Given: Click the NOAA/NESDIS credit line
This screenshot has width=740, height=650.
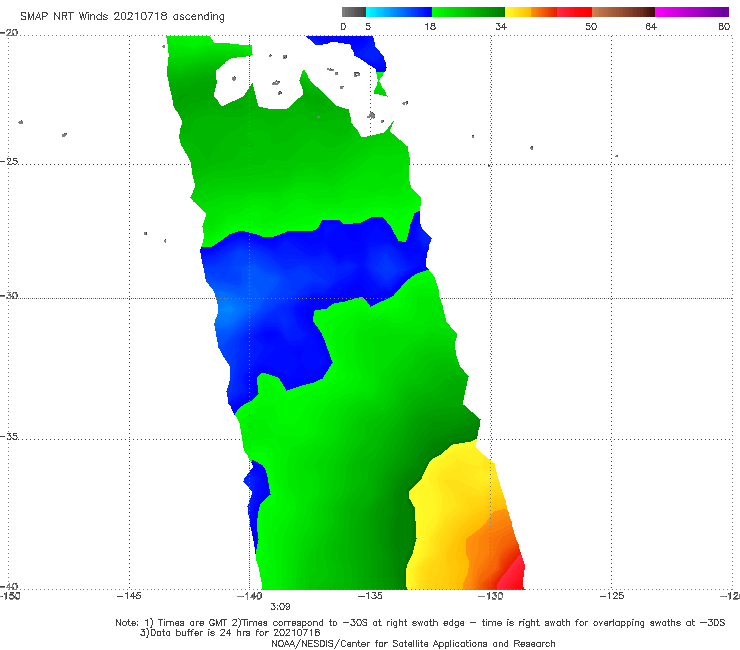Looking at the screenshot, I should pos(413,644).
